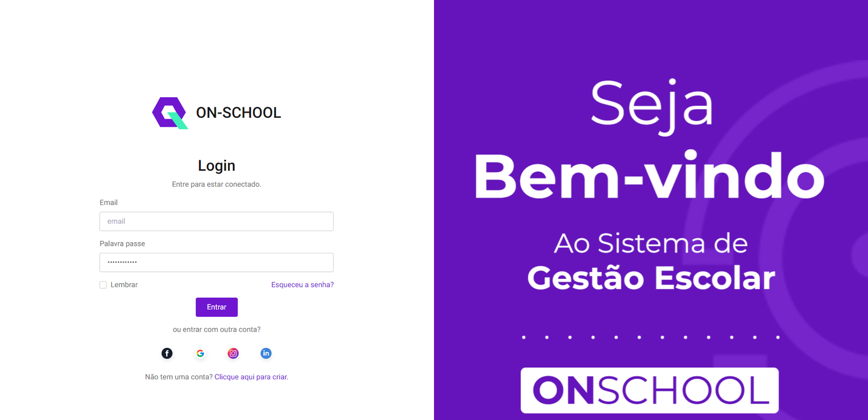868x420 pixels.
Task: Click the Email field label
Action: [108, 202]
